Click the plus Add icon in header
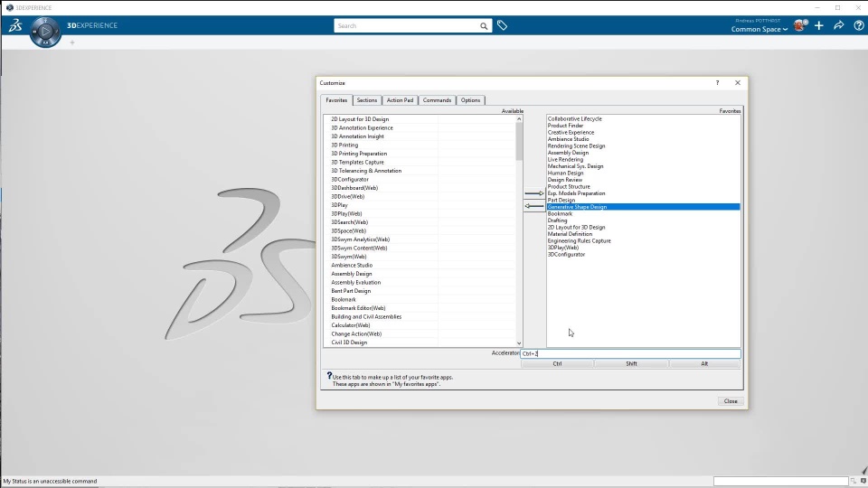 [819, 25]
